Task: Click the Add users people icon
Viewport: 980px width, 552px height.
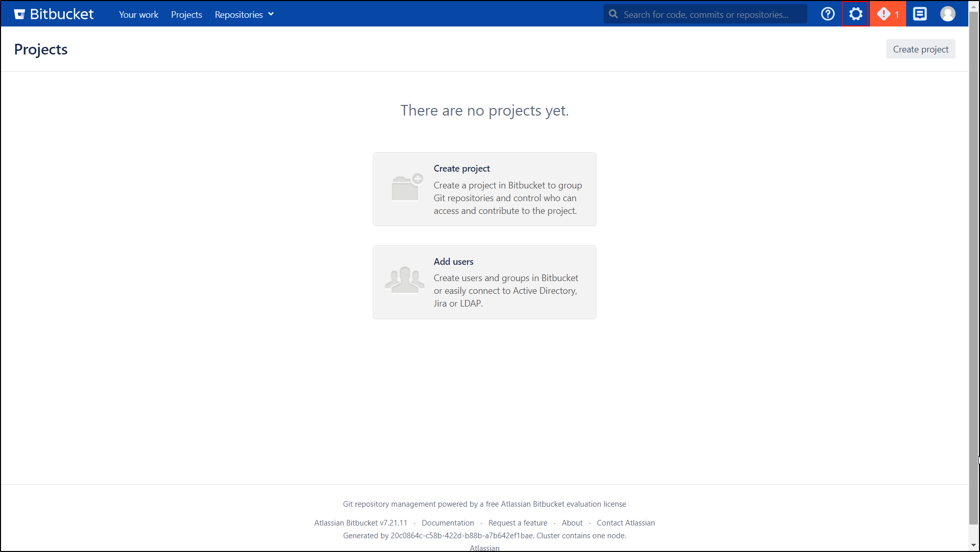Action: click(404, 280)
